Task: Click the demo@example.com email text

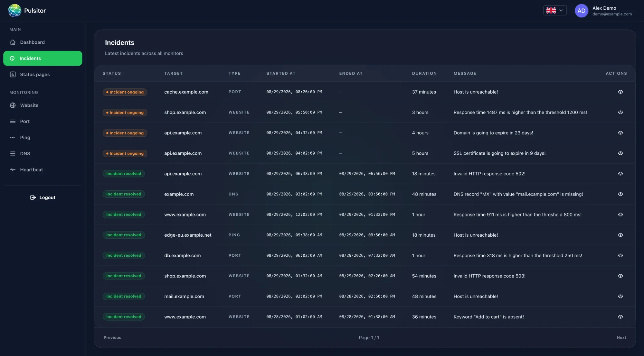Action: 612,14
